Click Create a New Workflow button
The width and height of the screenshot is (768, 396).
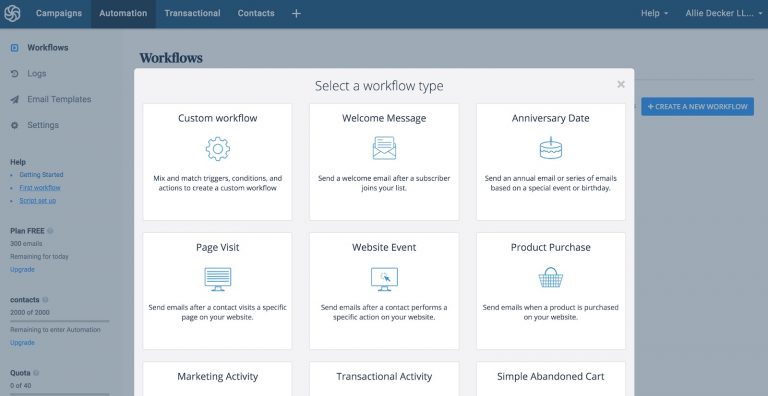coord(697,106)
